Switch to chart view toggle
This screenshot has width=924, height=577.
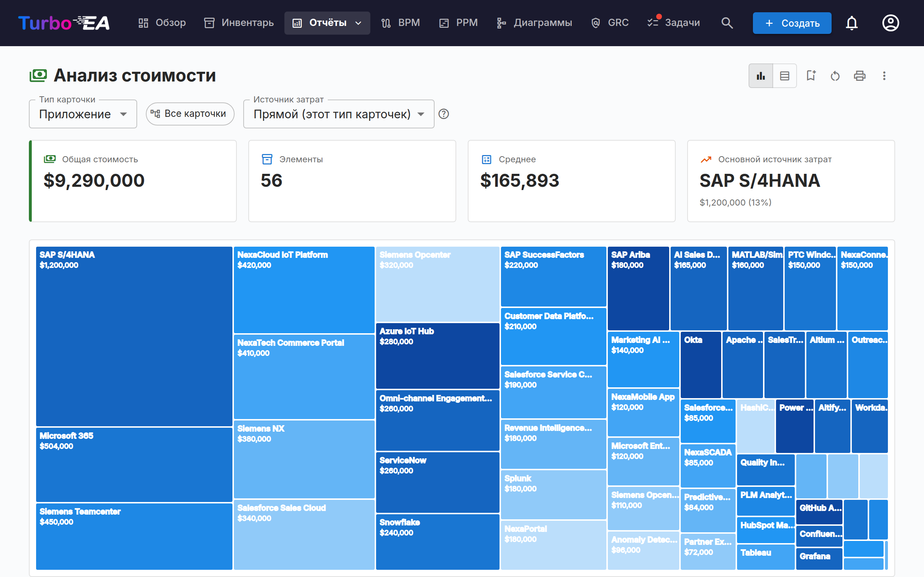click(761, 76)
